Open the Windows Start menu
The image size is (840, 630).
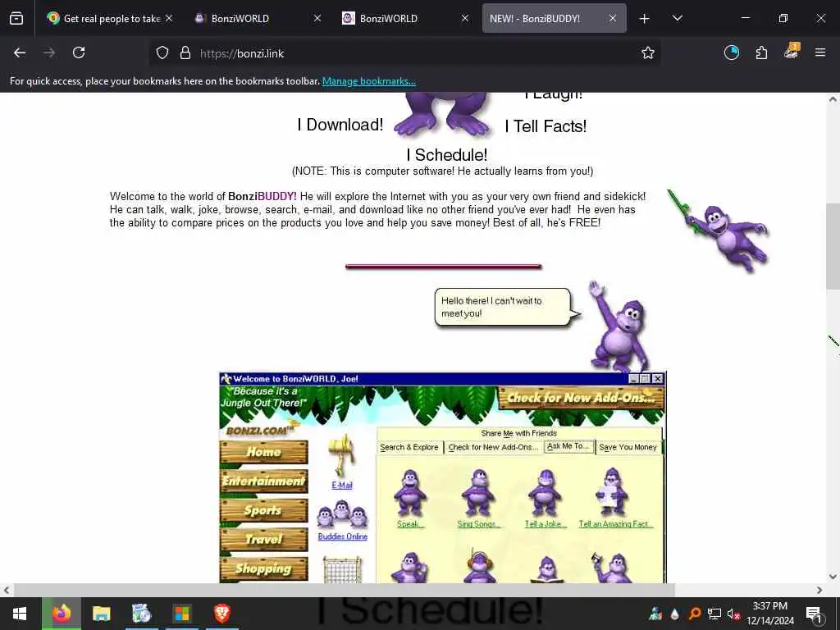(20, 614)
